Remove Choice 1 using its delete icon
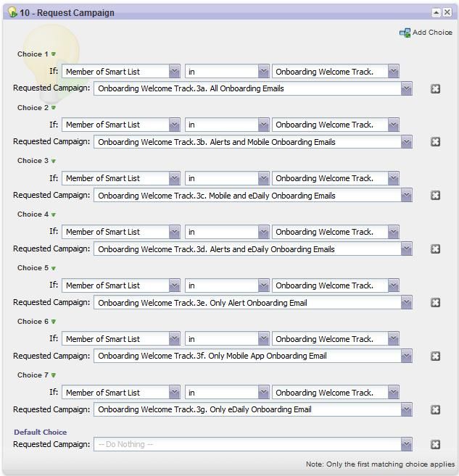 [x=435, y=88]
